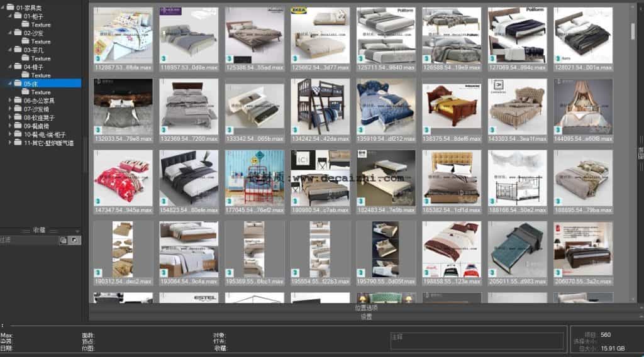Viewport: 644px width, 357px height.
Task: Select the bunk bed thumbnail 134242.54
Action: [x=320, y=106]
